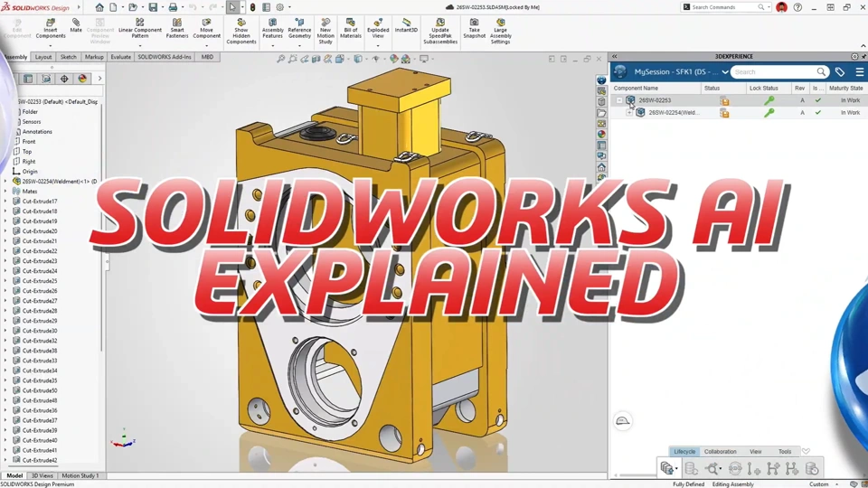The width and height of the screenshot is (868, 488).
Task: Click Update SpeedPak Subassemblies
Action: (x=440, y=32)
